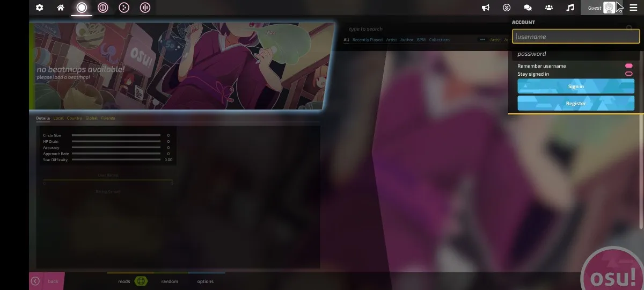This screenshot has height=290, width=644.
Task: Switch to the mania ruleset icon
Action: pos(145,8)
